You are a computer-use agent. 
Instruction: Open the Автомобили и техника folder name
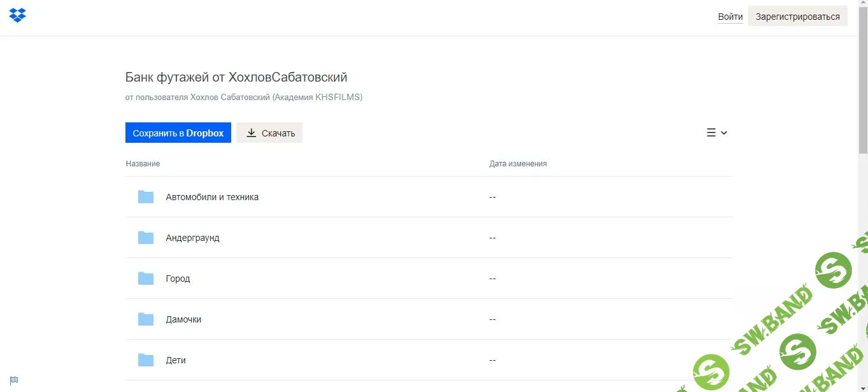[212, 197]
